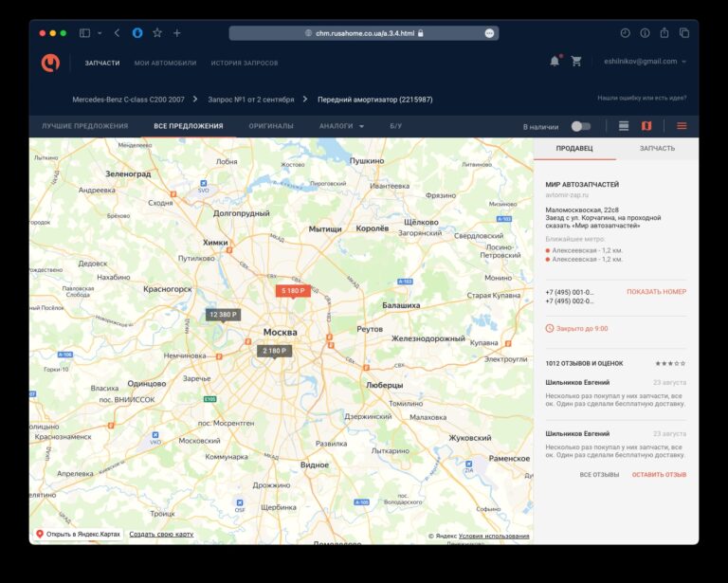This screenshot has width=728, height=583.
Task: Open the eshilnikov@gmail.com account menu
Action: 645,62
